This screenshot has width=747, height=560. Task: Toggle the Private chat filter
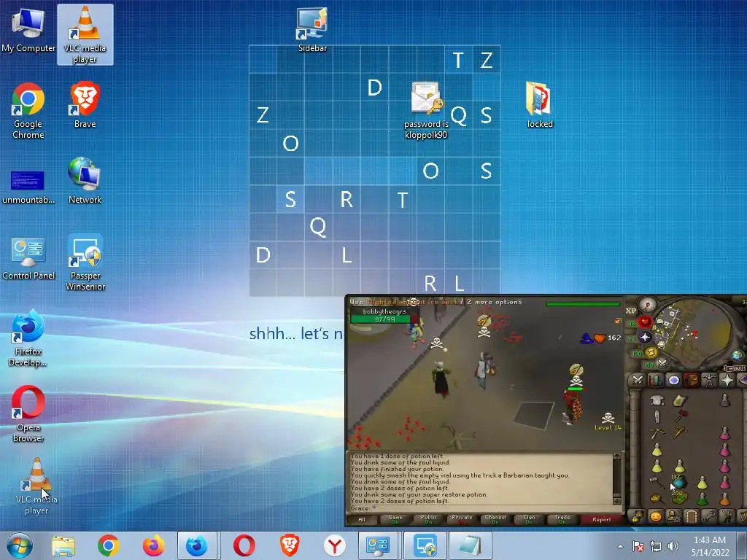(x=462, y=519)
